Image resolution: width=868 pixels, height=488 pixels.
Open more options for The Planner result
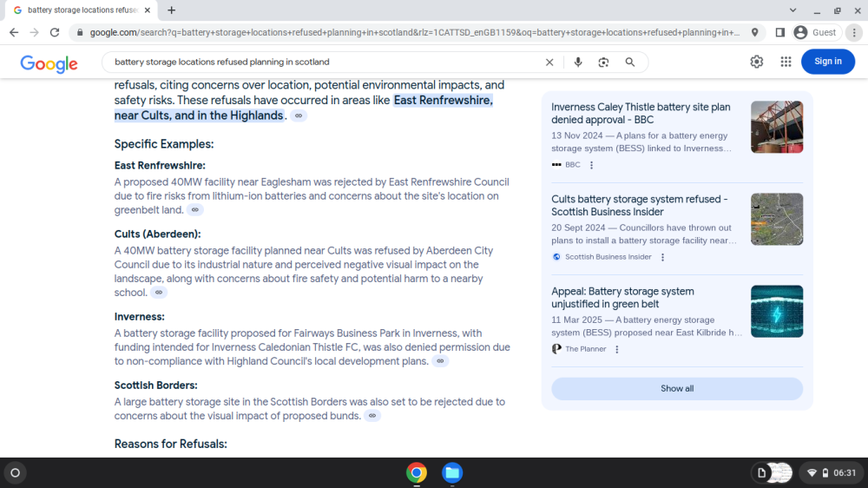(x=616, y=350)
